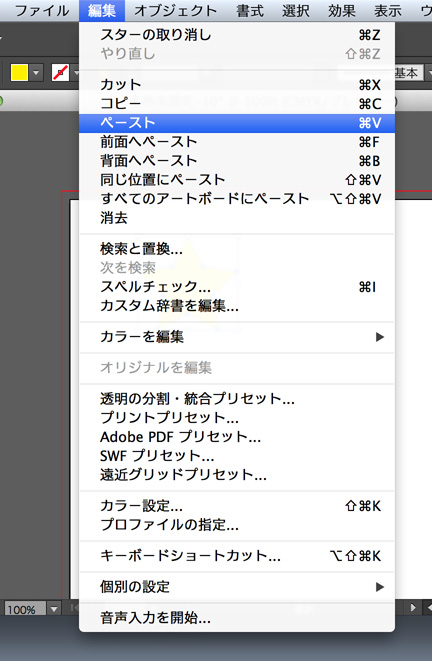This screenshot has height=661, width=432.
Task: Open カラー設定 dialog
Action: point(237,506)
